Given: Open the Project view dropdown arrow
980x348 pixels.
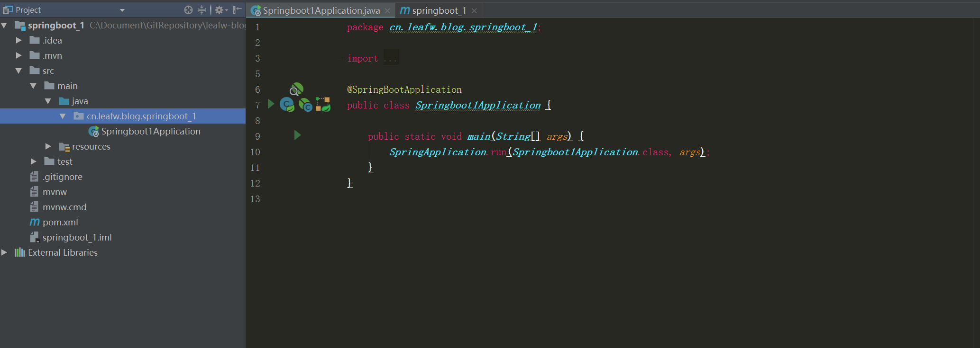Looking at the screenshot, I should 122,10.
